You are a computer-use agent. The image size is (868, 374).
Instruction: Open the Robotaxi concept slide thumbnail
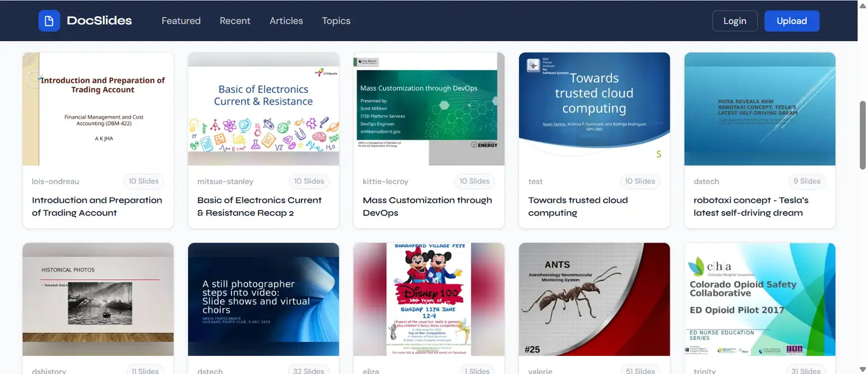point(760,109)
